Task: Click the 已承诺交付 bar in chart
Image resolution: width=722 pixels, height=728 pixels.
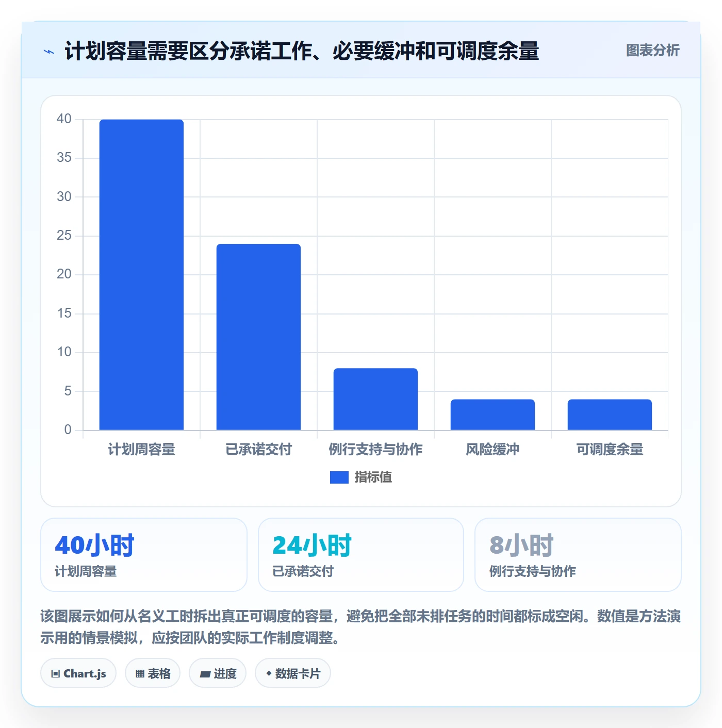Action: pos(258,337)
